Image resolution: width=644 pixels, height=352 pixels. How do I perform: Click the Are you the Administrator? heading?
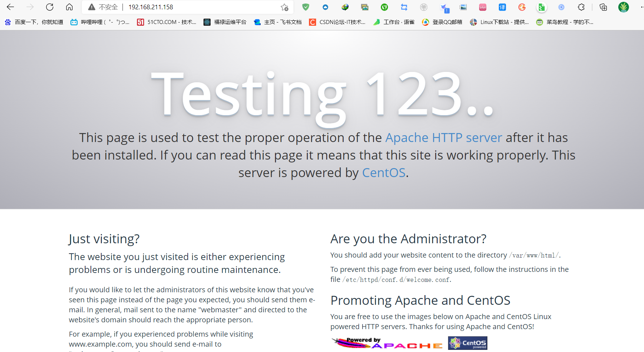click(x=408, y=239)
